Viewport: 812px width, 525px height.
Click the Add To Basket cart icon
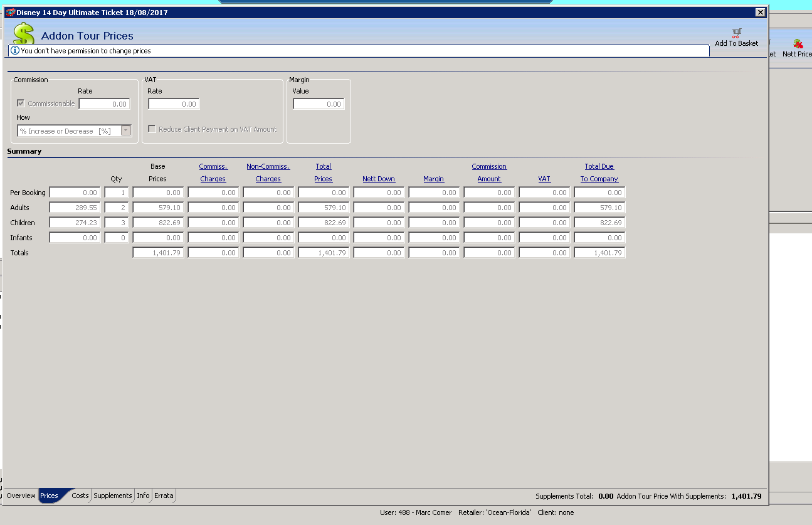(737, 33)
